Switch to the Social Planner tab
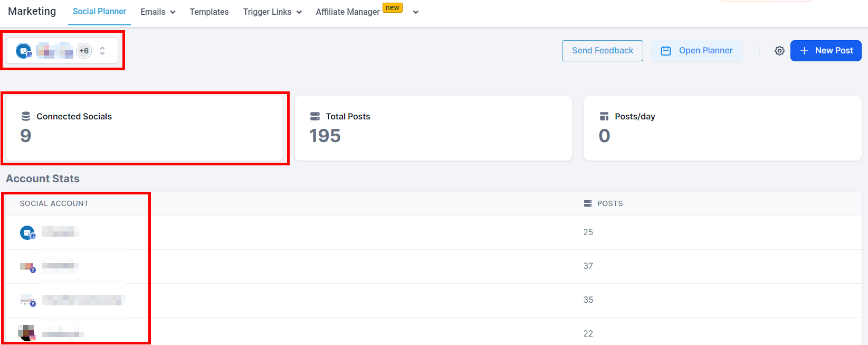This screenshot has height=345, width=868. 99,12
